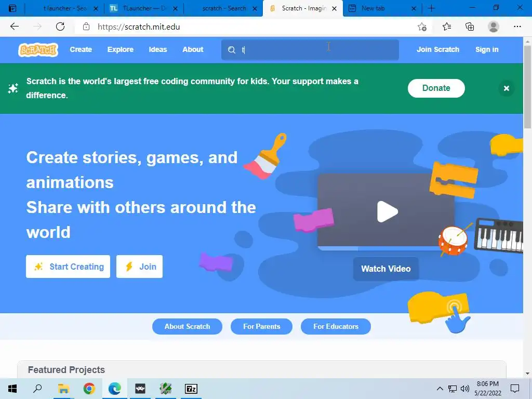Image resolution: width=532 pixels, height=399 pixels.
Task: Show hidden system tray icons
Action: [x=440, y=389]
